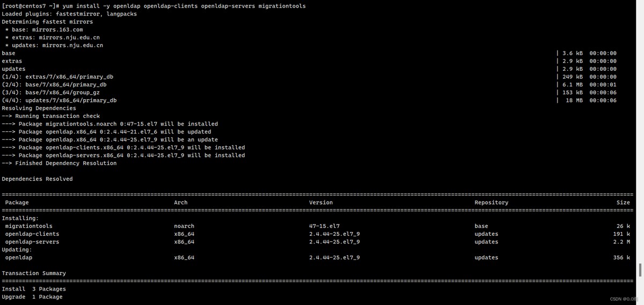Click 'Install 3 Packages' summary line
The image size is (644, 305).
point(34,289)
